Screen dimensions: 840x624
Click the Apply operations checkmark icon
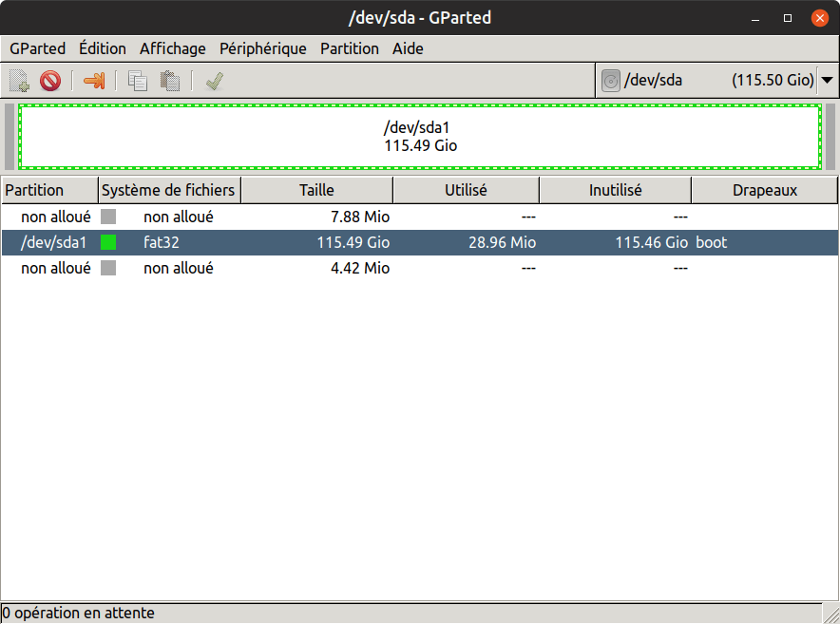click(x=215, y=81)
